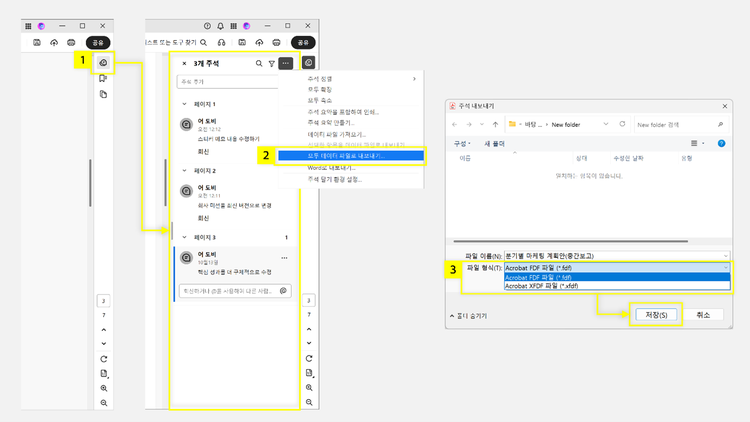
Task: Go to previous page arrow in left window
Action: click(104, 330)
